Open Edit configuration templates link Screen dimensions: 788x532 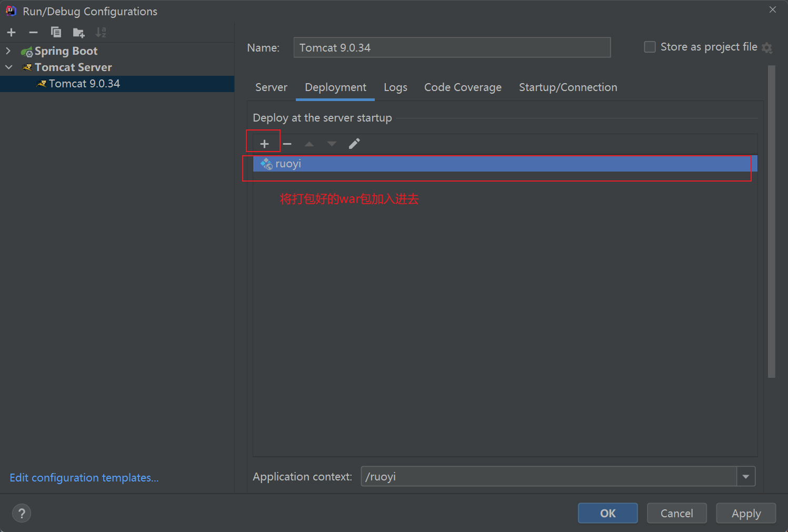tap(84, 478)
